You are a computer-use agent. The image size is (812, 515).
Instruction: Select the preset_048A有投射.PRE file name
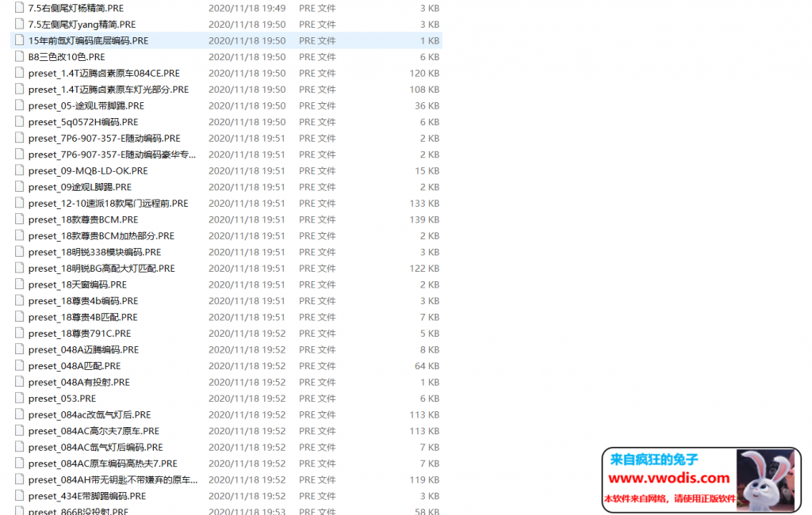[x=79, y=382]
